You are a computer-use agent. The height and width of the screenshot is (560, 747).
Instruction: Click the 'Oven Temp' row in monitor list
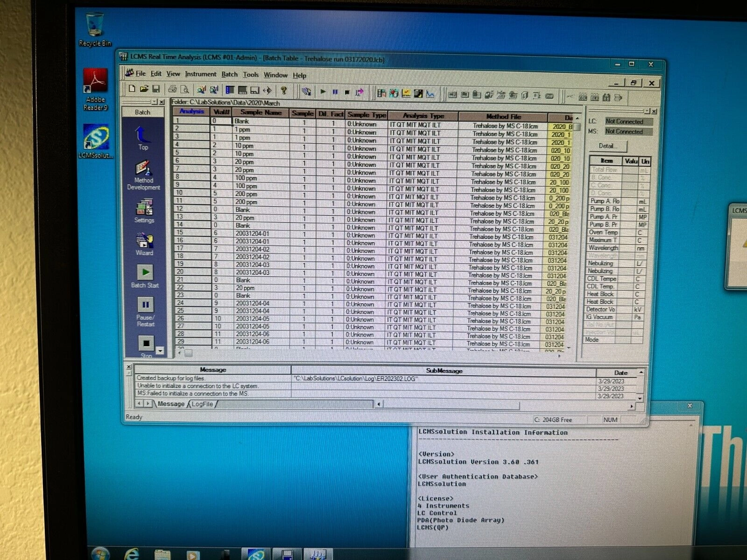tap(617, 232)
